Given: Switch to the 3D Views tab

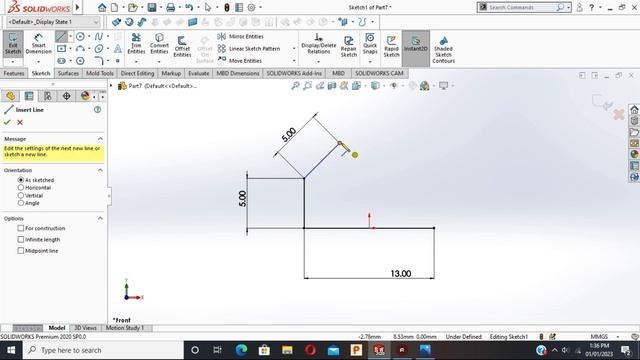Looking at the screenshot, I should click(x=85, y=328).
